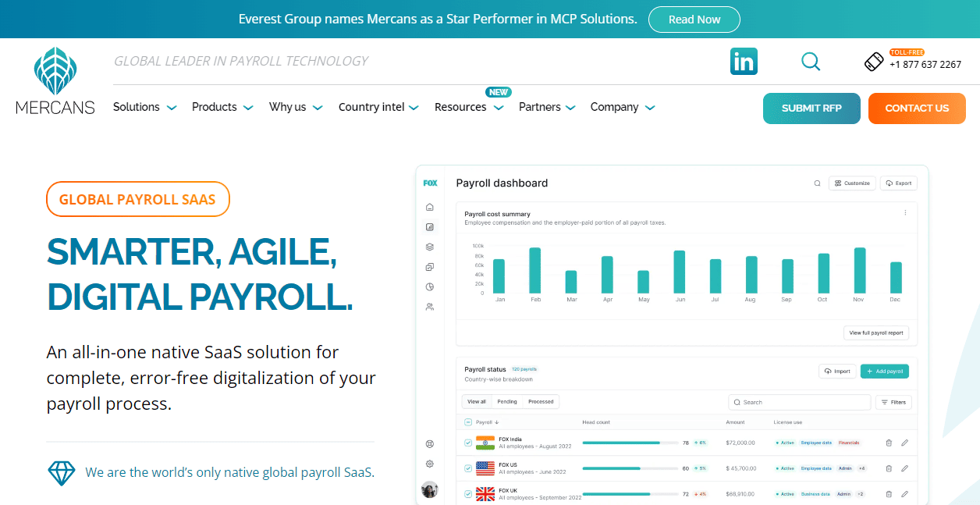Edit the FOX US payroll row
The width and height of the screenshot is (980, 505).
tap(904, 468)
